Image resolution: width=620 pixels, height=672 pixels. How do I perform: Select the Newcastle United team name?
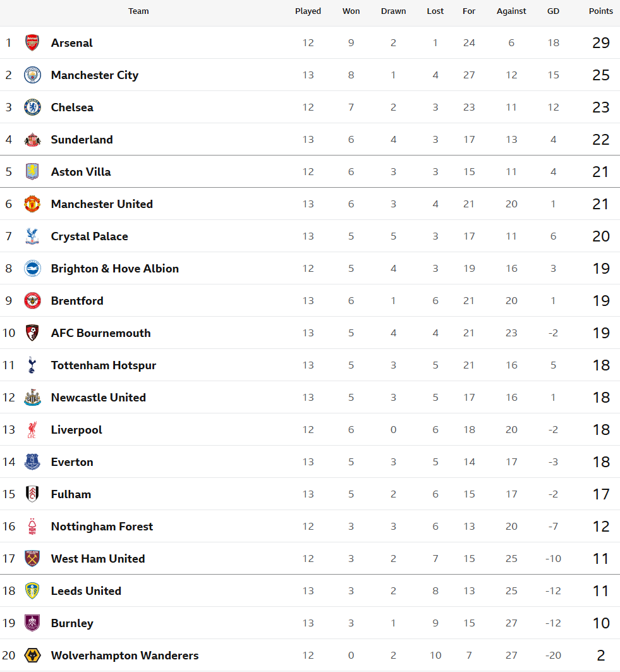click(x=99, y=398)
